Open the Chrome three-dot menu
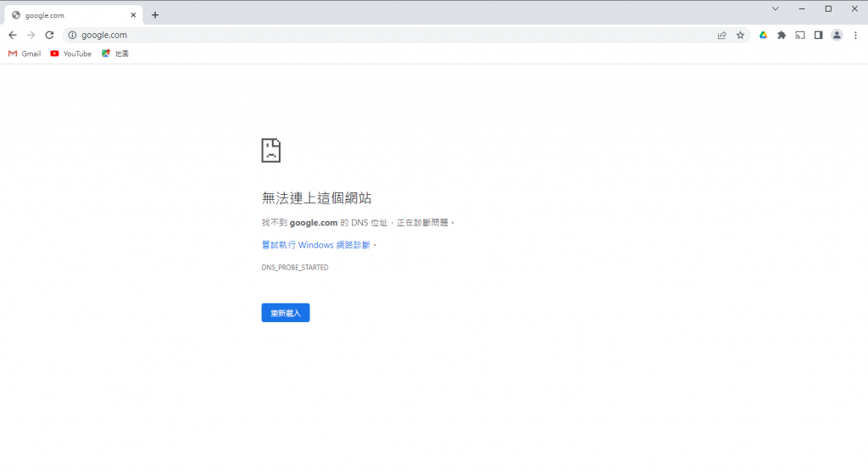 click(x=855, y=35)
